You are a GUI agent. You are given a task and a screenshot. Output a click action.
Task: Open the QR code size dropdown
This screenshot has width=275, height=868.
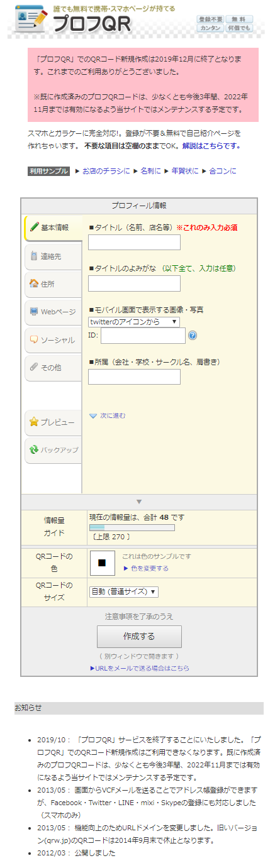pos(124,591)
